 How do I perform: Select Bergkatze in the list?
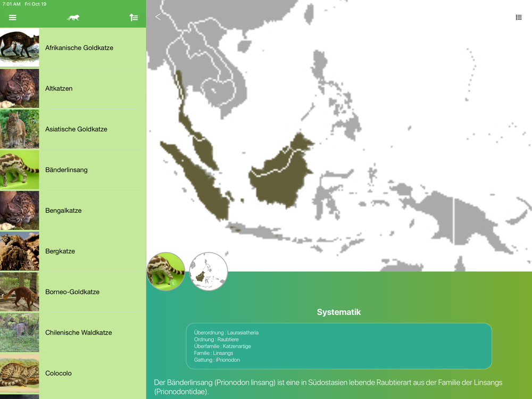[73, 252]
